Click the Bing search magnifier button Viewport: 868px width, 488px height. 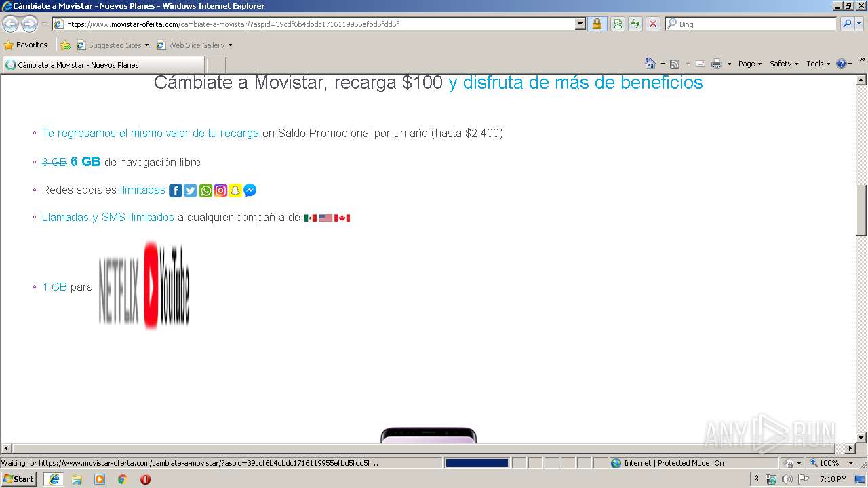coord(846,24)
